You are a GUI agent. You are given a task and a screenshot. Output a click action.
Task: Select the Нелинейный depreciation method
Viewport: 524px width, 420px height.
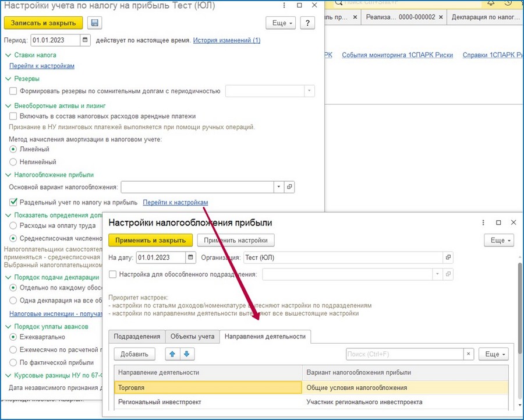click(x=13, y=162)
